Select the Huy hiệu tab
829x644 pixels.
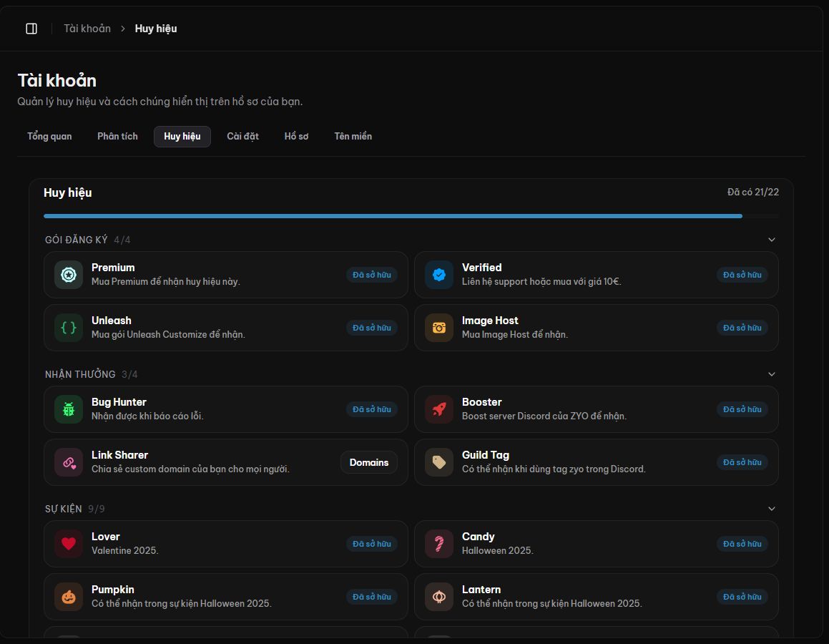(182, 137)
